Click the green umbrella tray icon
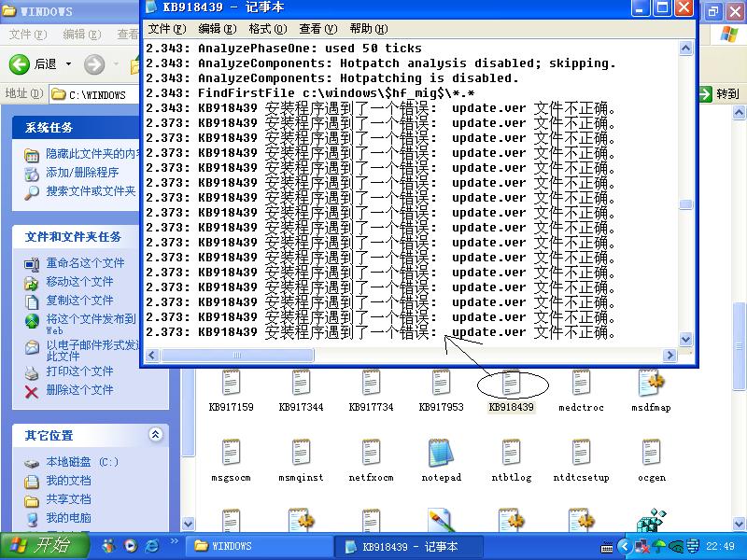 click(659, 546)
